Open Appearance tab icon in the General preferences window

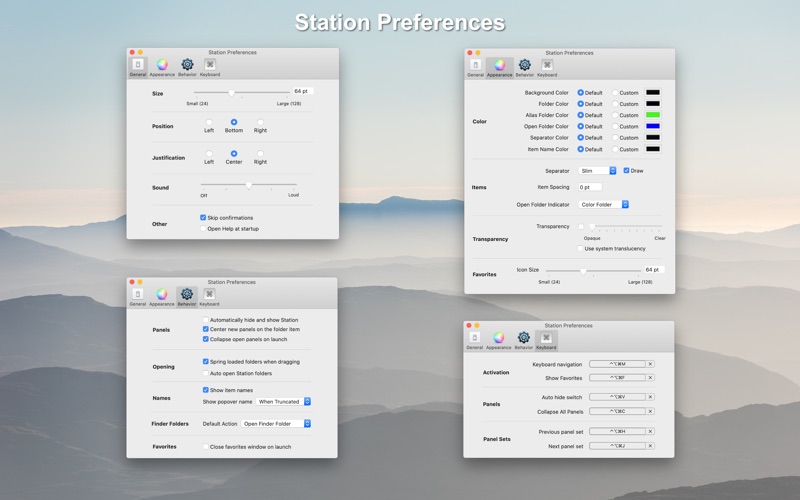click(162, 64)
